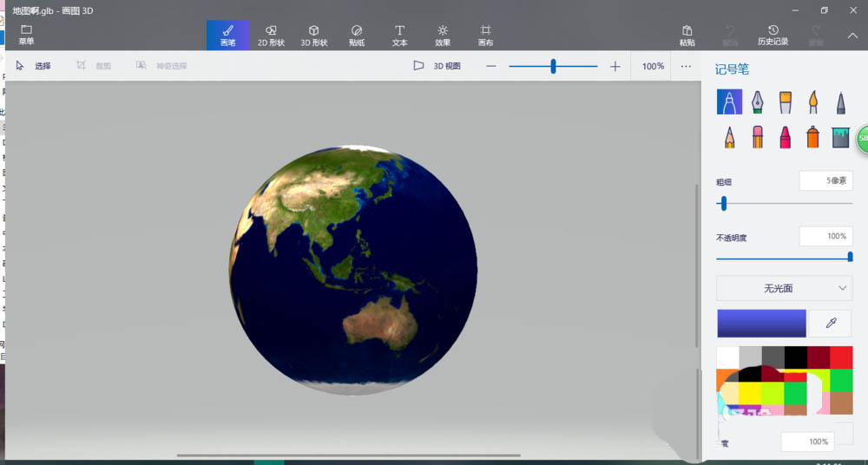Click the red color swatch in palette

pos(840,357)
